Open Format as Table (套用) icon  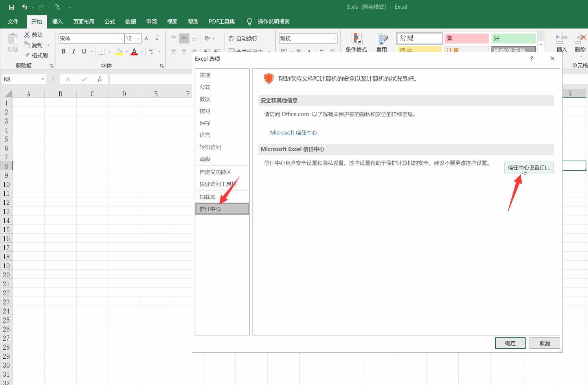382,42
